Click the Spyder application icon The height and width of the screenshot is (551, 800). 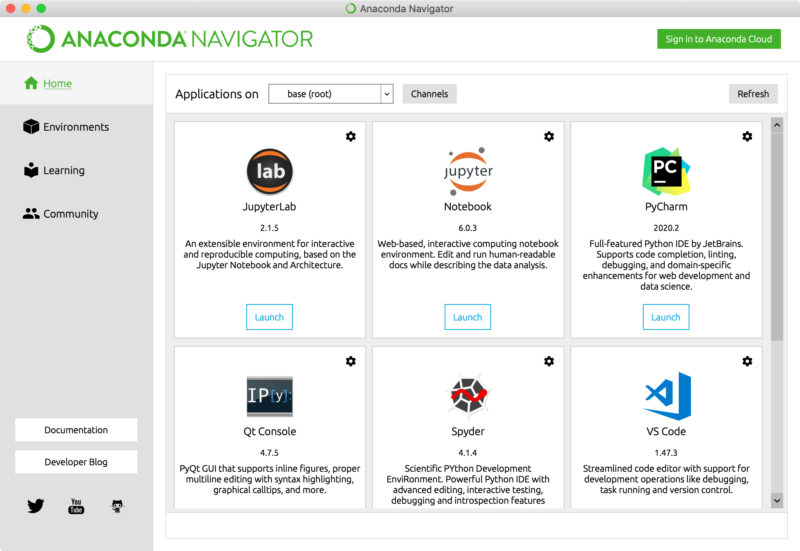[x=468, y=396]
